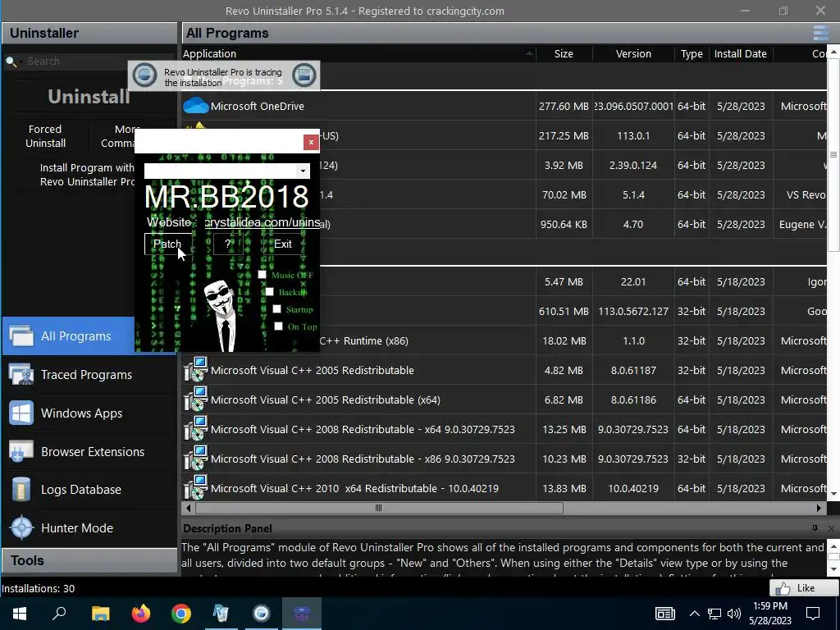
Task: Open Windows Start menu
Action: coord(20,614)
